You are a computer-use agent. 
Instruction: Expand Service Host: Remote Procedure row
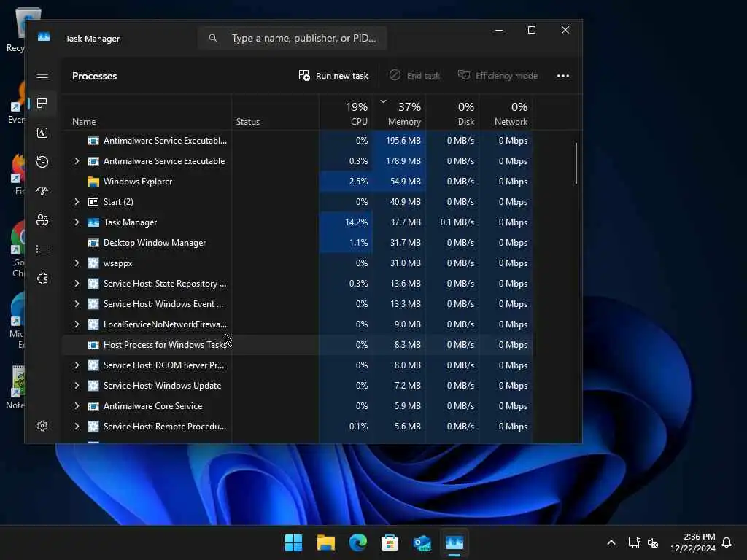pos(77,427)
